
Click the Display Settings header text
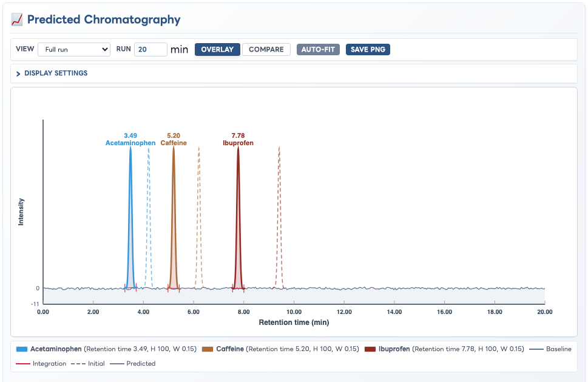point(56,73)
